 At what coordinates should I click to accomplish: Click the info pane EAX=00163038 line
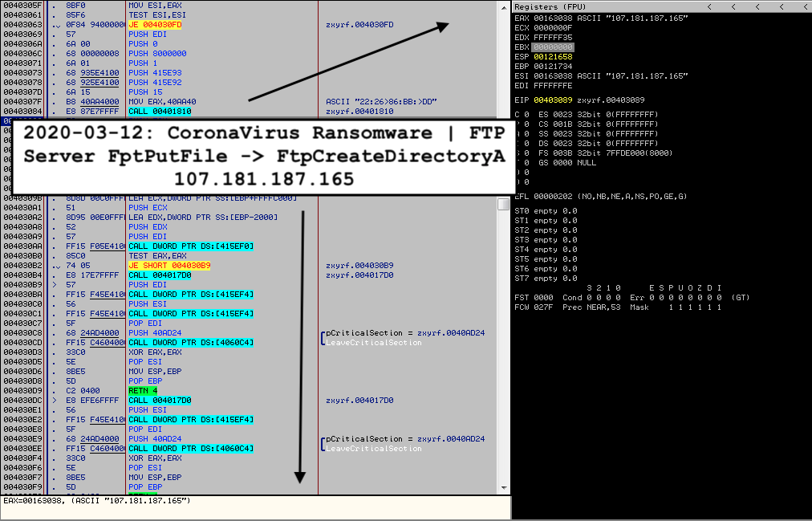coord(97,501)
